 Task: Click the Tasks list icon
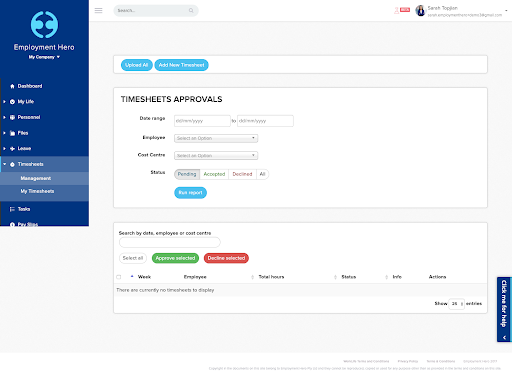pos(12,209)
